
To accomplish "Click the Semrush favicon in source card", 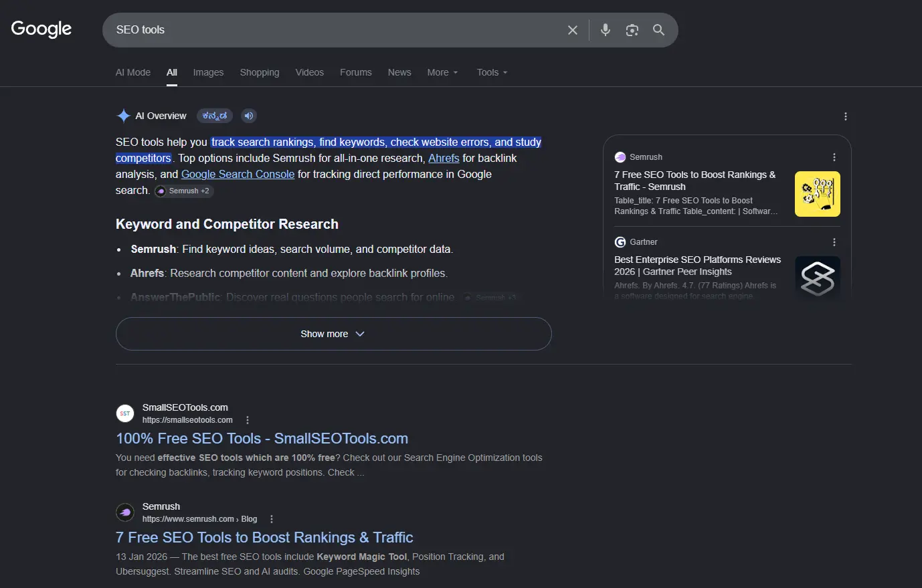I will [x=620, y=157].
